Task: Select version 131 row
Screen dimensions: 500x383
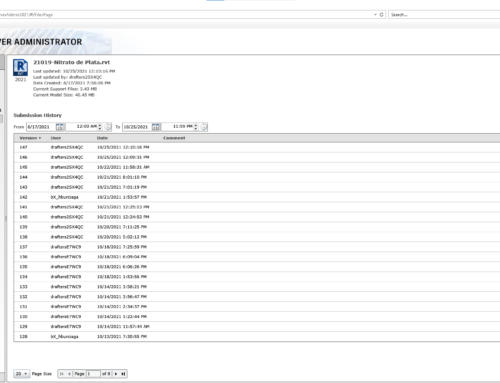Action: click(257, 307)
